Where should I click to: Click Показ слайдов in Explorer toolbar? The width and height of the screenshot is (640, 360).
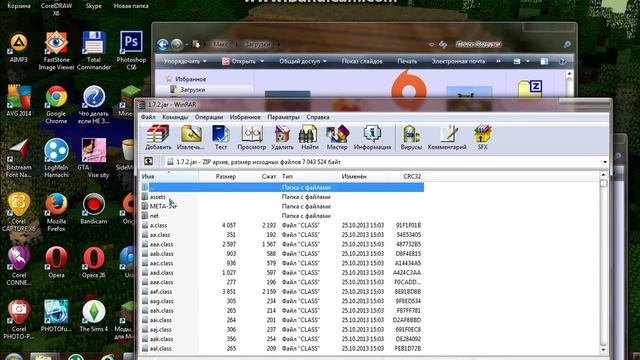362,61
